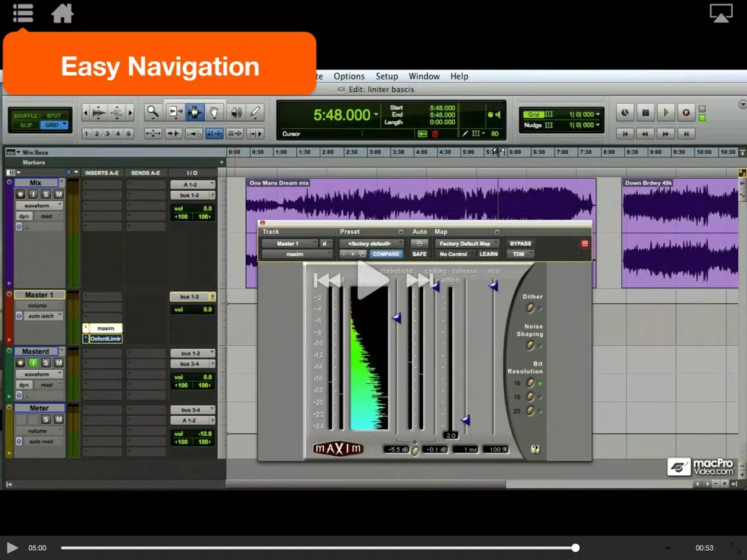Click the horizontal zoom-in right arrow
Viewport: 747px width, 560px height.
131,113
